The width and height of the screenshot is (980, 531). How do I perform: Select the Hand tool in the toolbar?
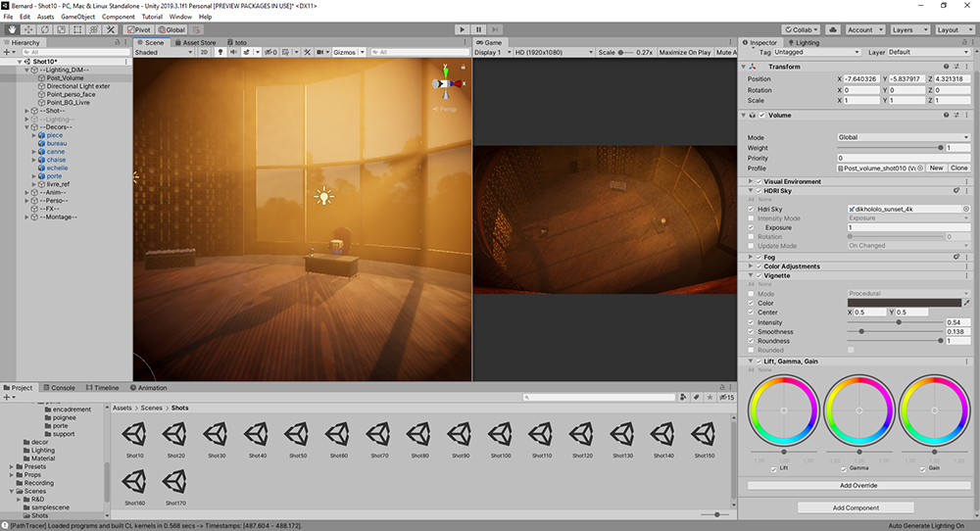click(12, 30)
